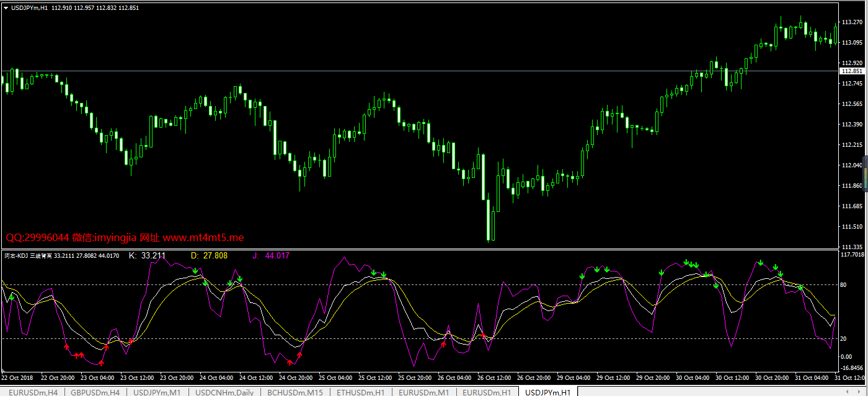
Task: Switch to the GBPUSDm,H4 chart tab
Action: [x=95, y=392]
